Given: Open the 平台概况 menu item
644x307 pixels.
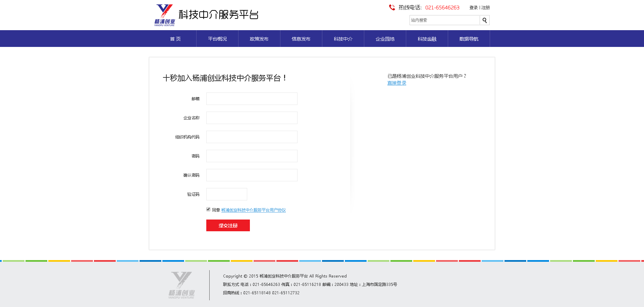Looking at the screenshot, I should [x=217, y=39].
